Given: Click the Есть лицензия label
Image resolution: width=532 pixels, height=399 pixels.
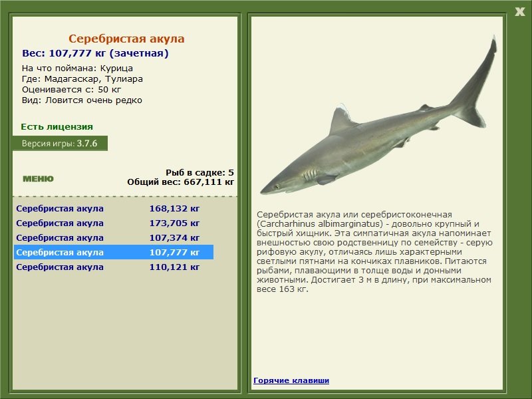Looking at the screenshot, I should pyautogui.click(x=57, y=127).
